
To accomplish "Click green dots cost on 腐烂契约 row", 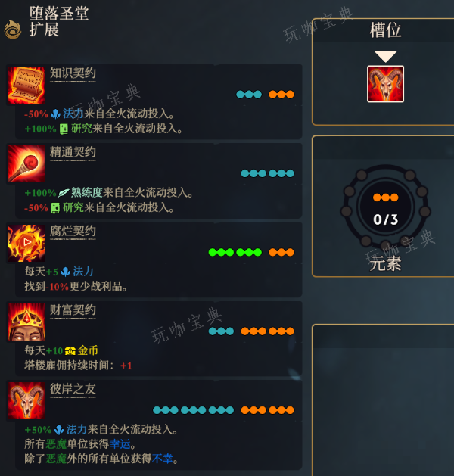I will [235, 252].
